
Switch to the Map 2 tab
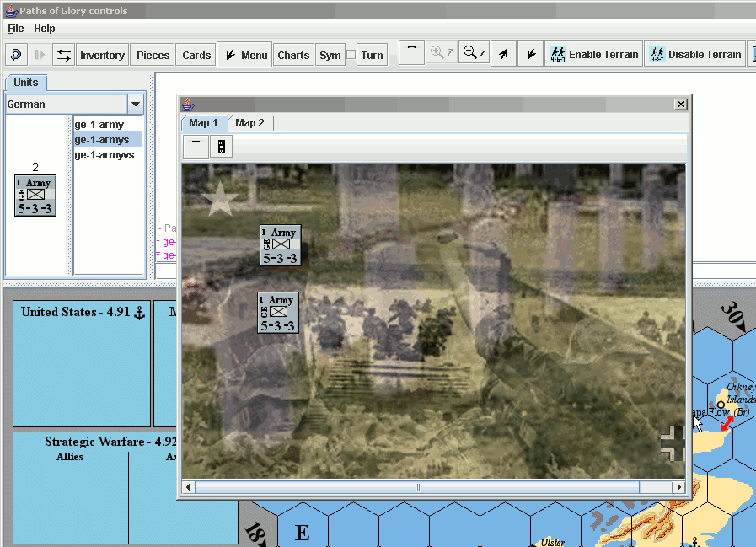[249, 123]
